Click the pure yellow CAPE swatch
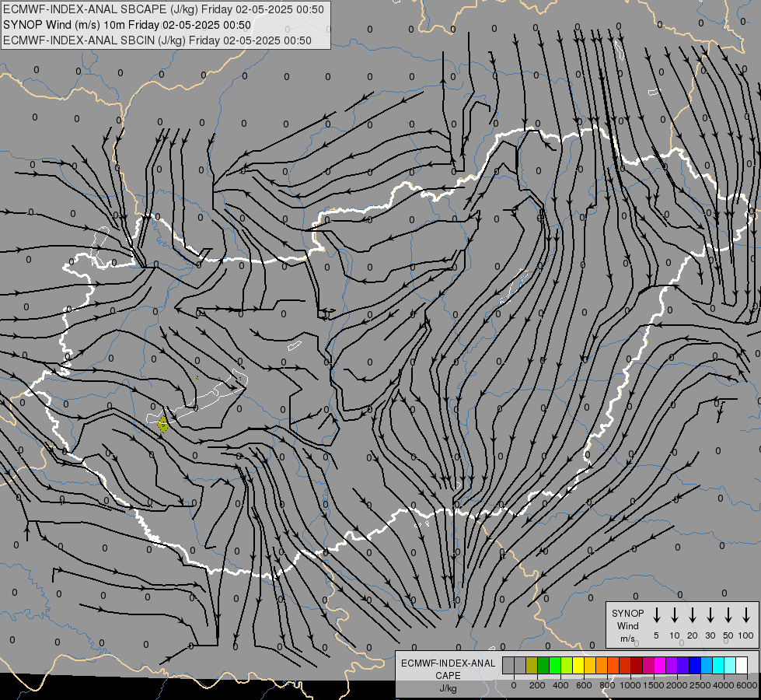Viewport: 761px width, 700px height. pyautogui.click(x=578, y=665)
